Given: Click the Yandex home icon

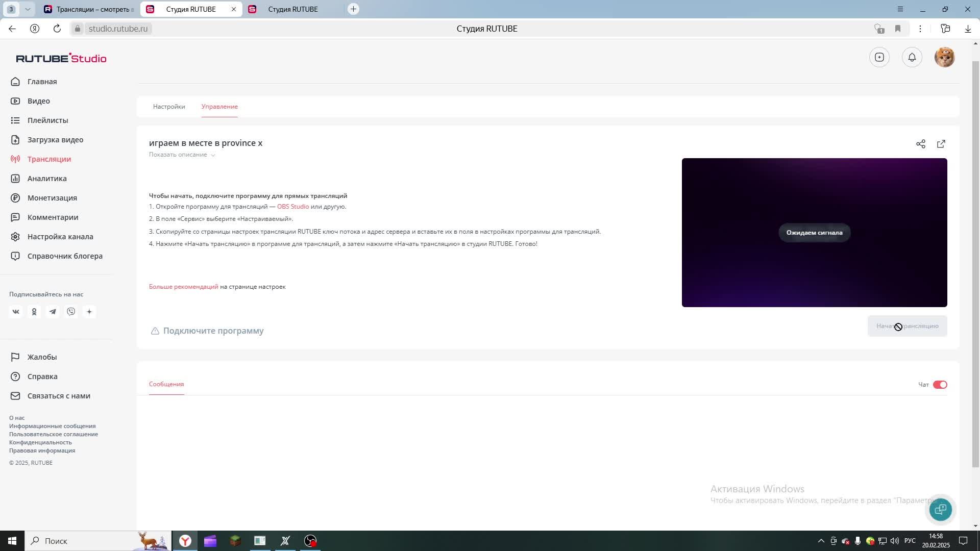Looking at the screenshot, I should point(35,29).
